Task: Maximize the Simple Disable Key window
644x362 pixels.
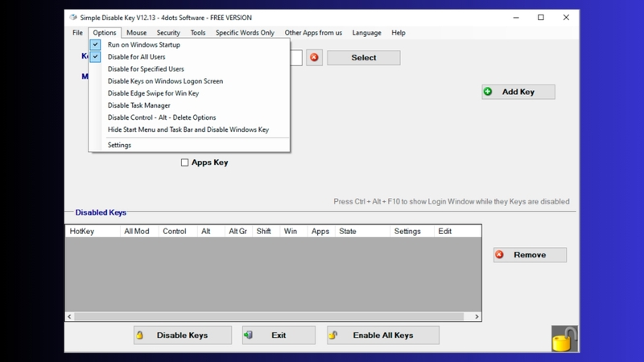Action: pyautogui.click(x=541, y=18)
